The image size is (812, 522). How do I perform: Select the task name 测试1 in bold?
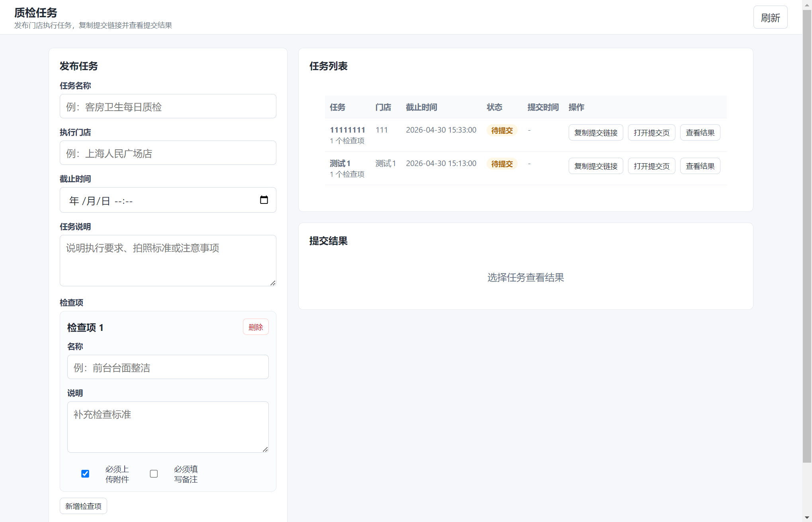point(340,163)
